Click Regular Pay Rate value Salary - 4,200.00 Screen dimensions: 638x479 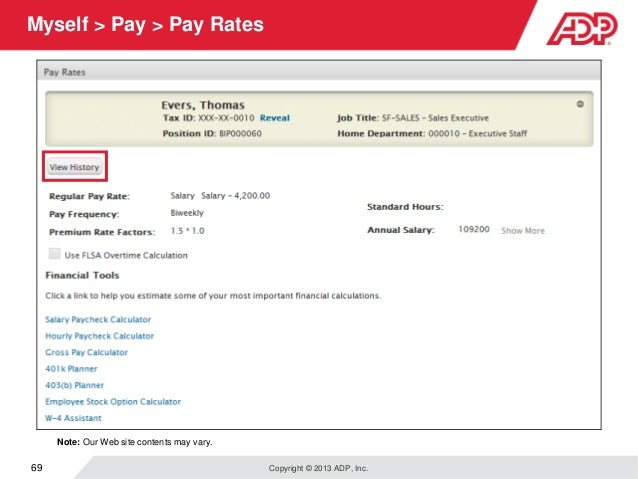[x=236, y=196]
